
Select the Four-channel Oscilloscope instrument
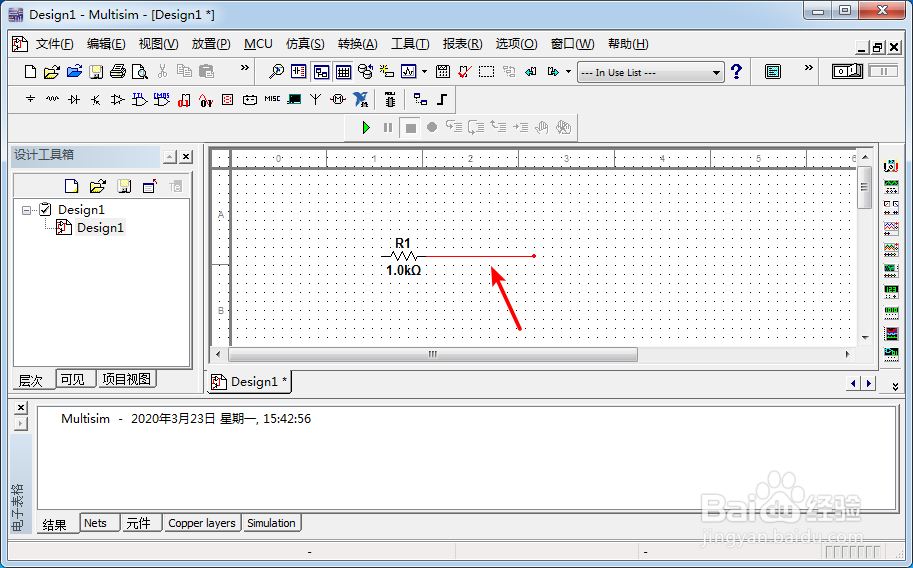click(x=891, y=249)
